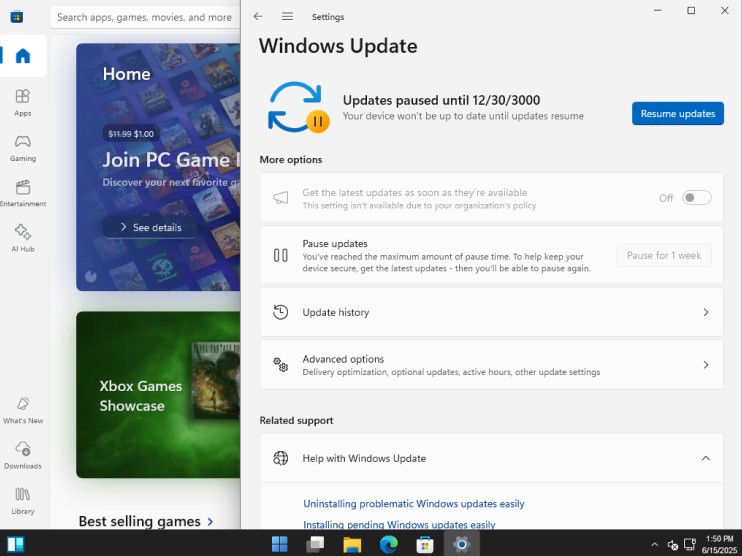Open Apps section in Microsoft Store
This screenshot has width=742, height=556.
coord(23,103)
